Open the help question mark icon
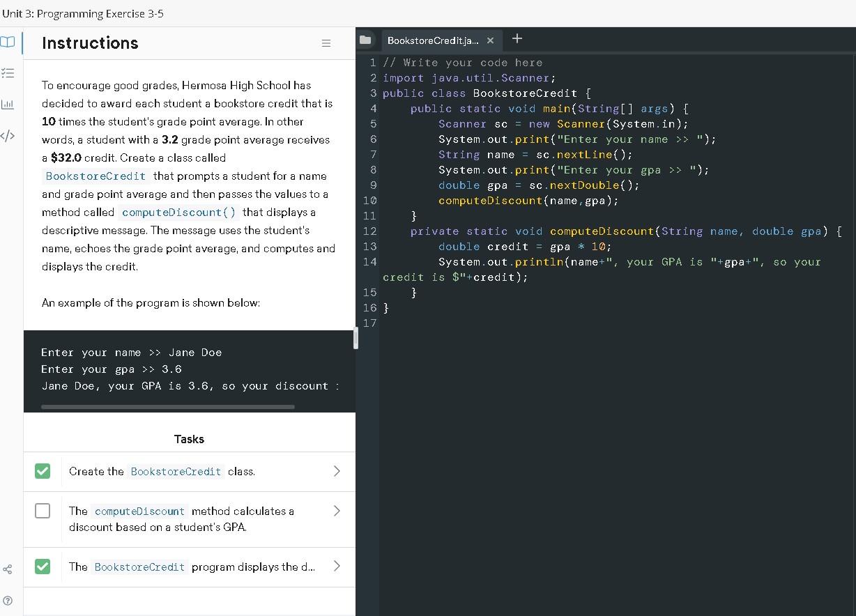 click(8, 601)
